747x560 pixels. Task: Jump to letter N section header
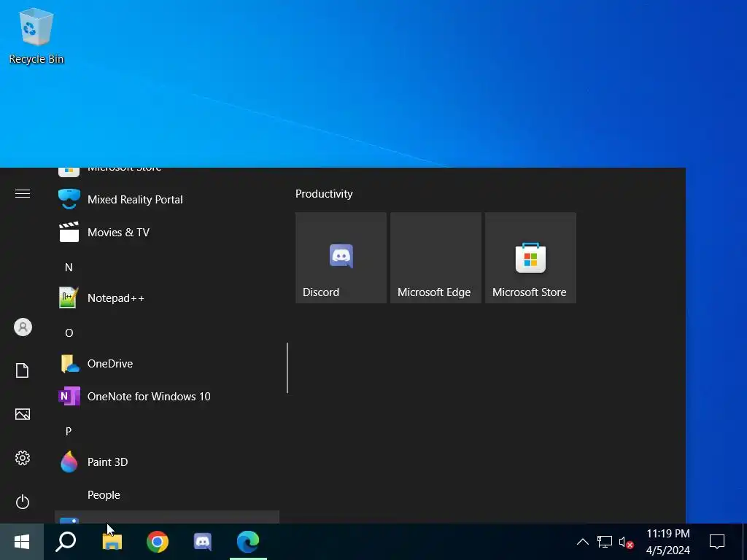coord(69,267)
